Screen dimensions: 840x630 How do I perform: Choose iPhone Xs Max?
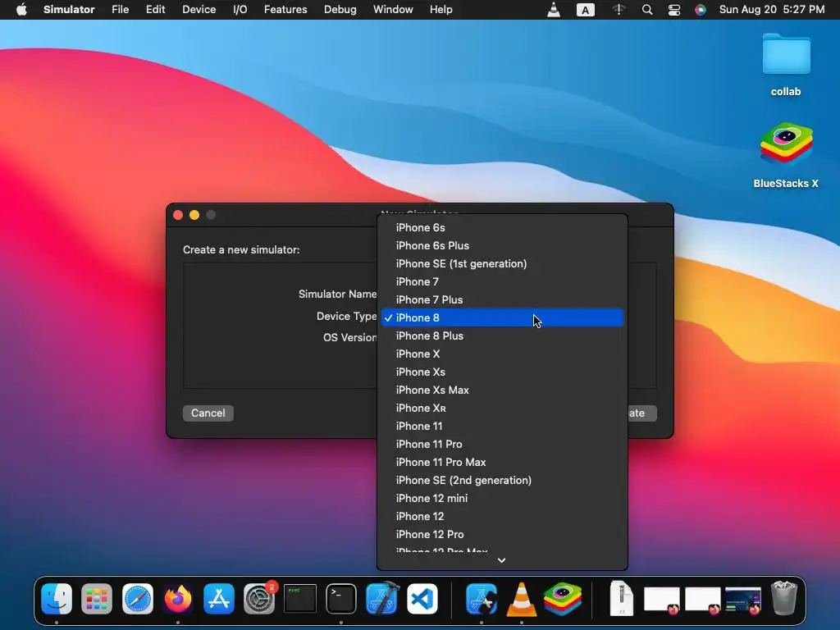[502, 390]
